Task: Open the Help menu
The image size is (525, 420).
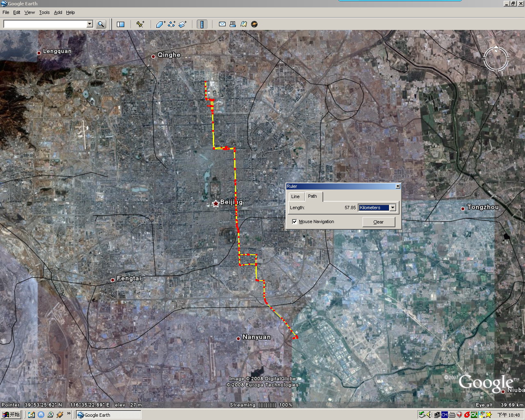Action: pos(71,12)
